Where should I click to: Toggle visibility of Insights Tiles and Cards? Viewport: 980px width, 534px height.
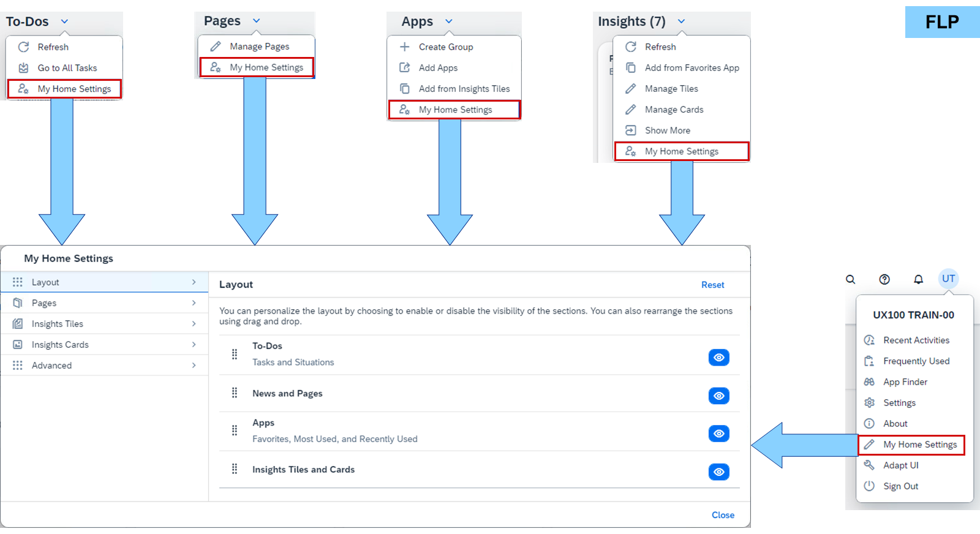coord(719,472)
